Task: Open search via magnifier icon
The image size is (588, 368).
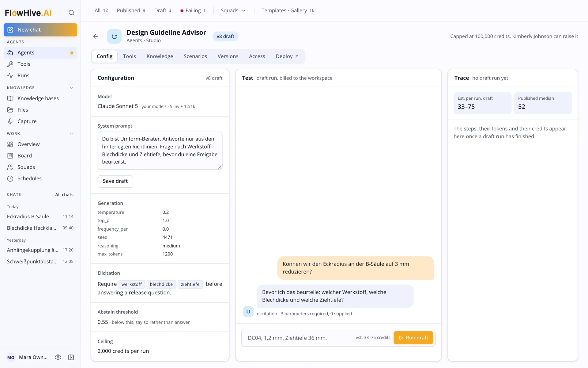Action: [x=71, y=13]
